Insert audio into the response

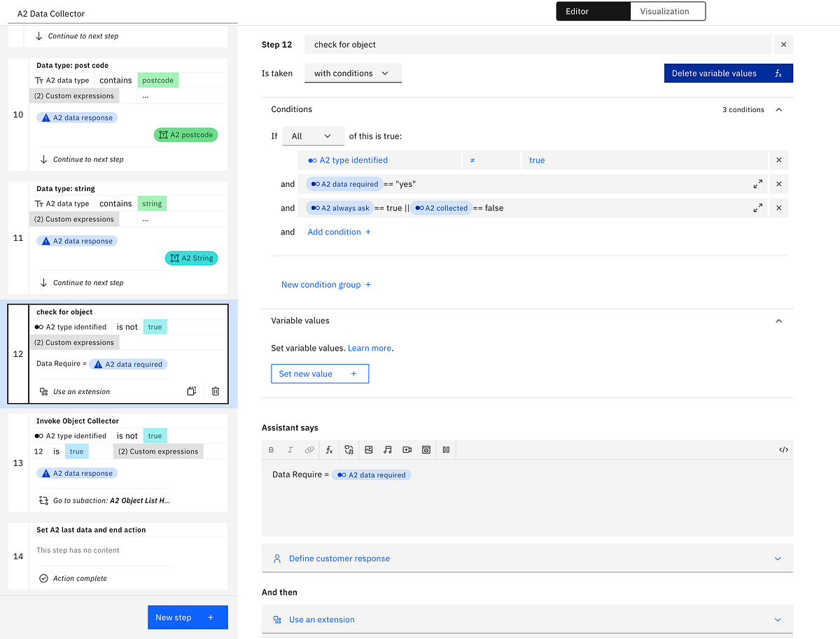click(388, 450)
